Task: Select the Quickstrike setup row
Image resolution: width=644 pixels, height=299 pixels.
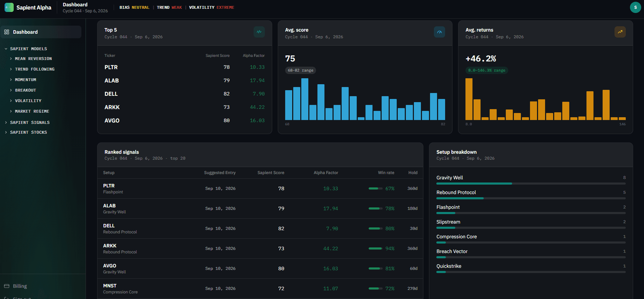Action: (531, 268)
